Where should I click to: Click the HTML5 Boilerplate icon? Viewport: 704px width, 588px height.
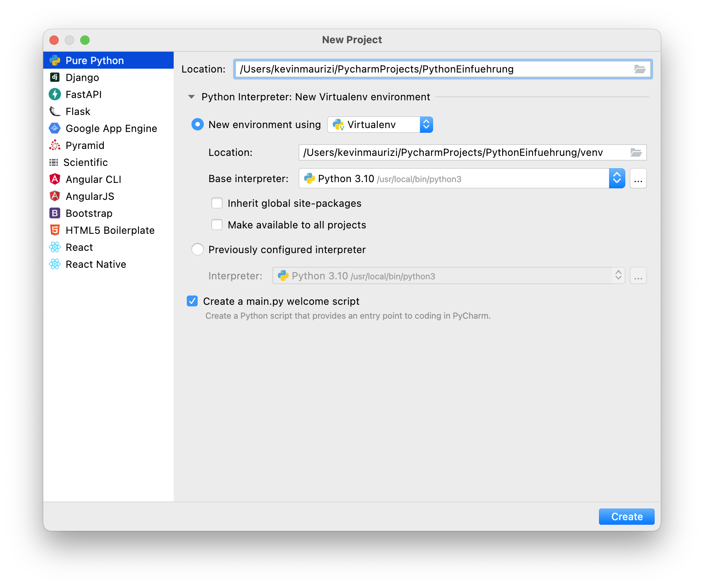pos(55,230)
